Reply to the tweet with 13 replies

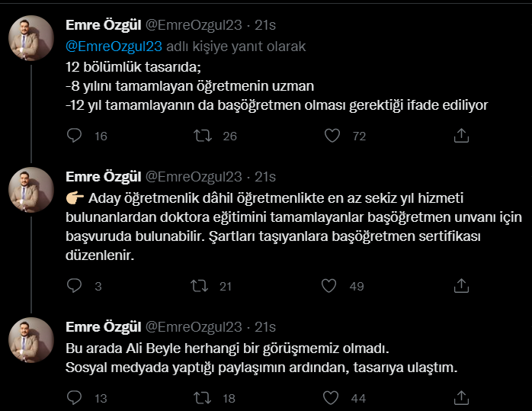[x=74, y=398]
